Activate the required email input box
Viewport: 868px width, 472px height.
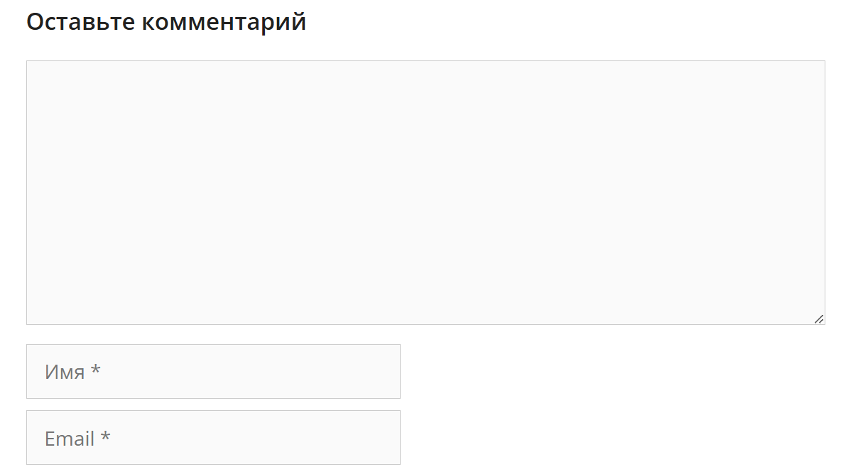[213, 438]
